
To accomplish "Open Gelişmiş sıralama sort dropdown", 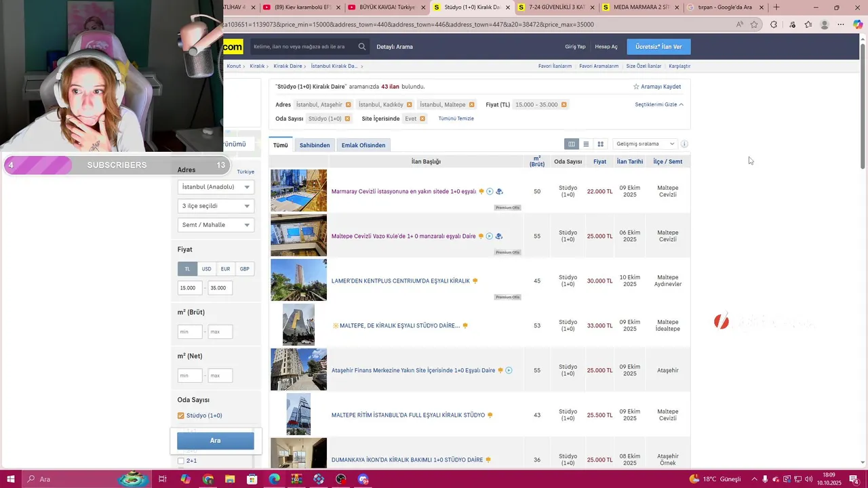I will [644, 144].
